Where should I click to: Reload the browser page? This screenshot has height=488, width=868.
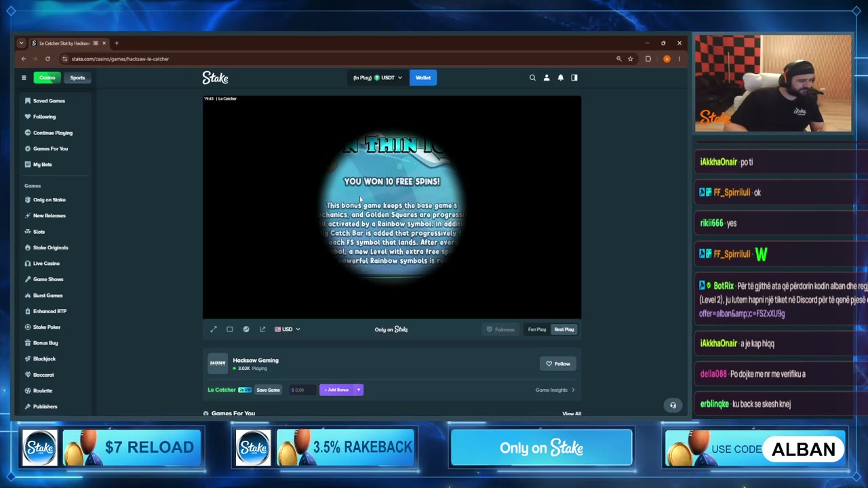pos(47,59)
